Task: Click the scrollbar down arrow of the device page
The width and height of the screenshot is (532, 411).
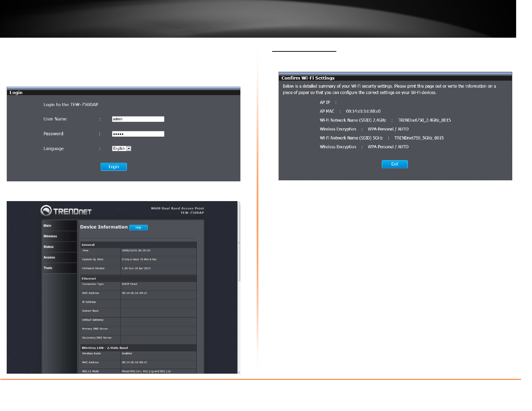Action: click(x=239, y=372)
